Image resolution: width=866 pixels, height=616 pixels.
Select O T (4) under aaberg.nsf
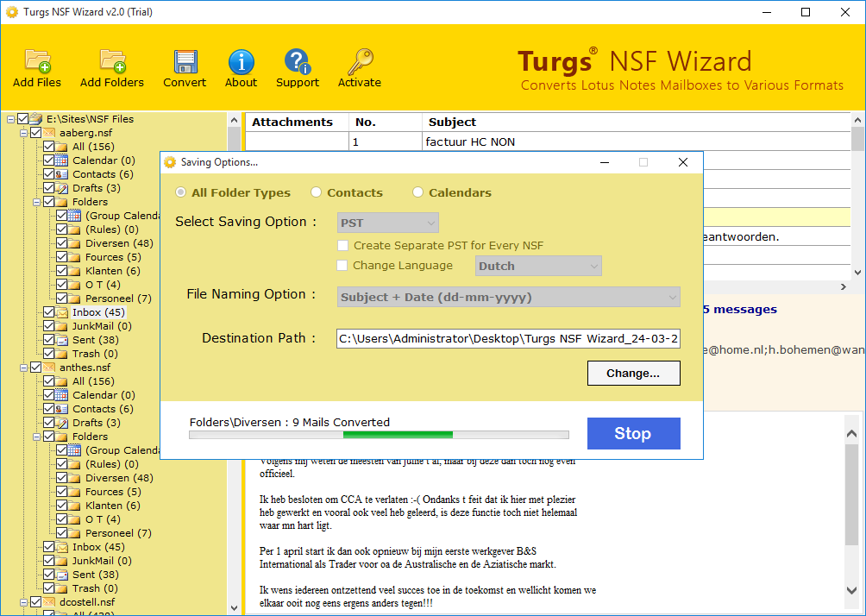[103, 285]
